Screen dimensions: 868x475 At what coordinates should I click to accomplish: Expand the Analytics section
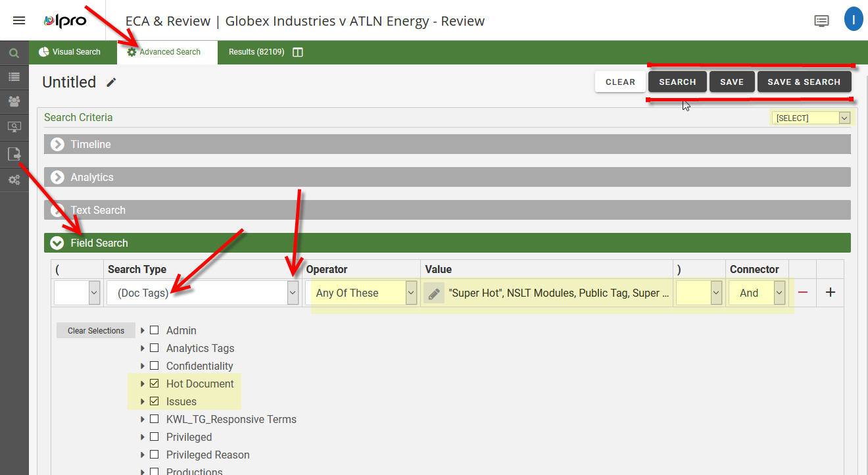pos(447,177)
